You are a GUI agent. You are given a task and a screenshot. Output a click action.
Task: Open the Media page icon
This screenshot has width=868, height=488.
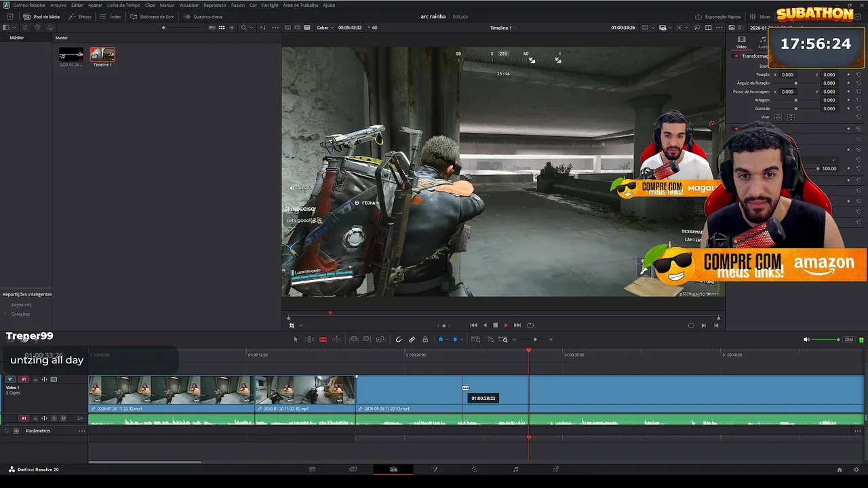(312, 469)
